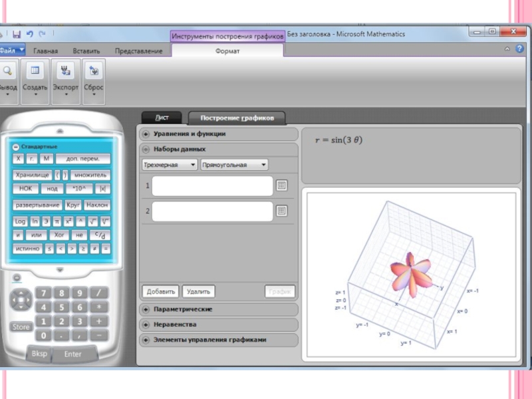Insert pi symbol from calculator keypad

(x=57, y=221)
